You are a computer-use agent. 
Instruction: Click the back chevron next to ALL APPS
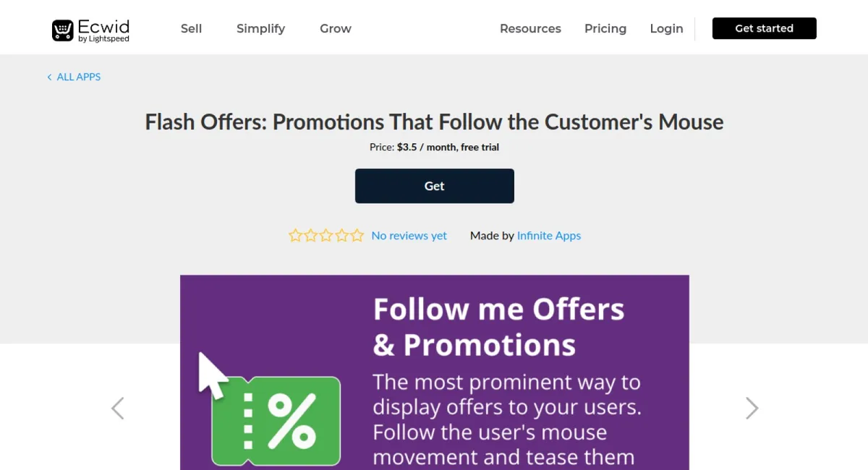[48, 77]
